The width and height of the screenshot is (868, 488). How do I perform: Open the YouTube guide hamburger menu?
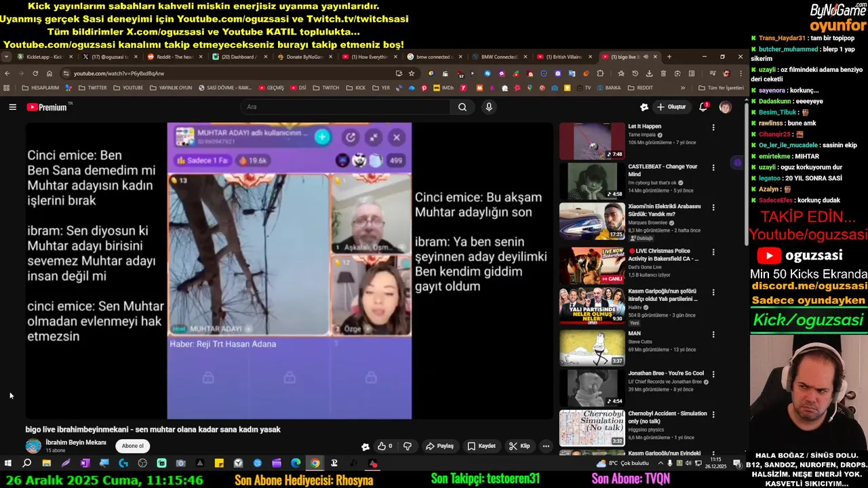click(x=12, y=107)
